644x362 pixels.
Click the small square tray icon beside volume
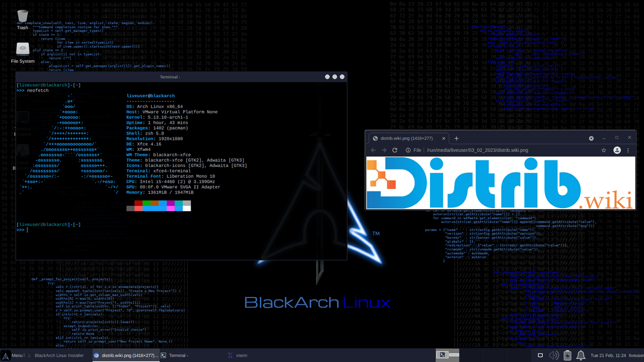coord(540,355)
